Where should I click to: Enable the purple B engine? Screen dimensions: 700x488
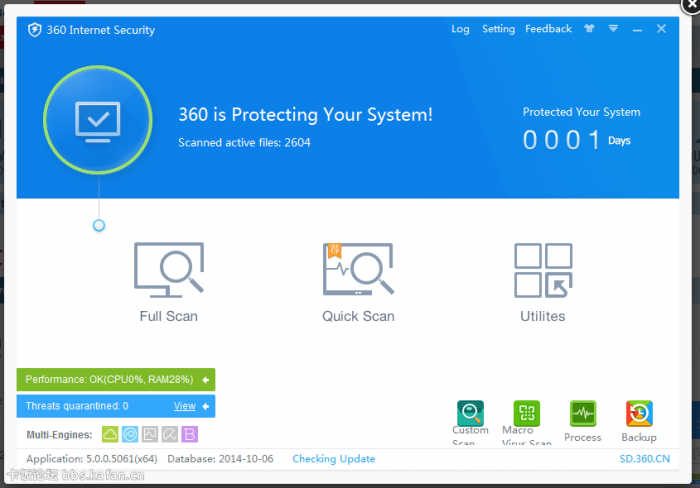coord(189,434)
